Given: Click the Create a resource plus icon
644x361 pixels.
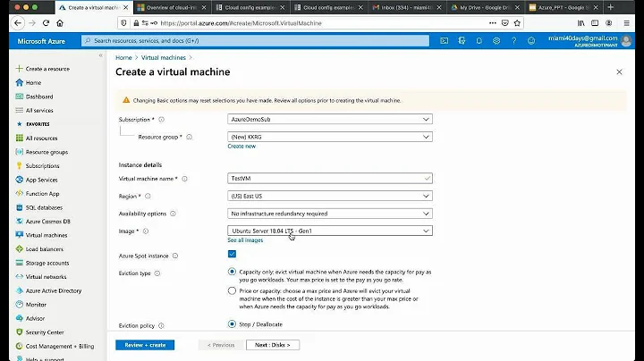Looking at the screenshot, I should [x=20, y=69].
